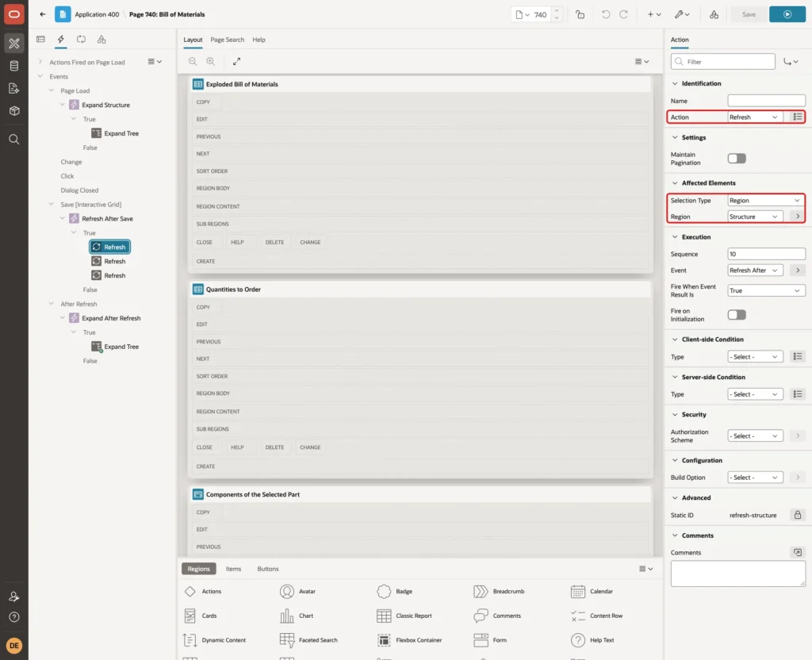Switch to Rendering tree tab icon
Screen dimensions: 812x660
(41, 40)
